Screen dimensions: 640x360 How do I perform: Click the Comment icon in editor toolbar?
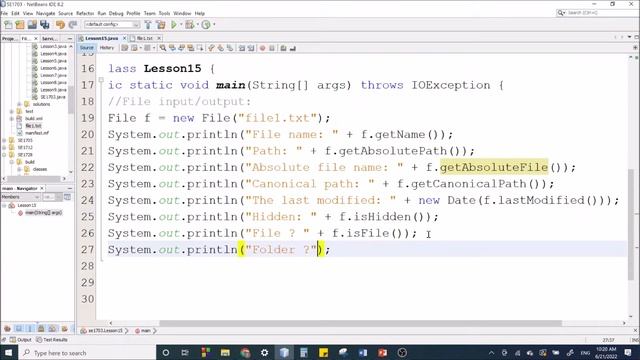[283, 48]
